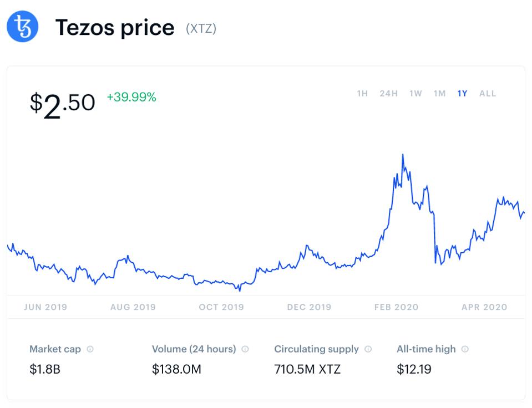
Task: Click the Circulating supply info icon
Action: point(368,349)
